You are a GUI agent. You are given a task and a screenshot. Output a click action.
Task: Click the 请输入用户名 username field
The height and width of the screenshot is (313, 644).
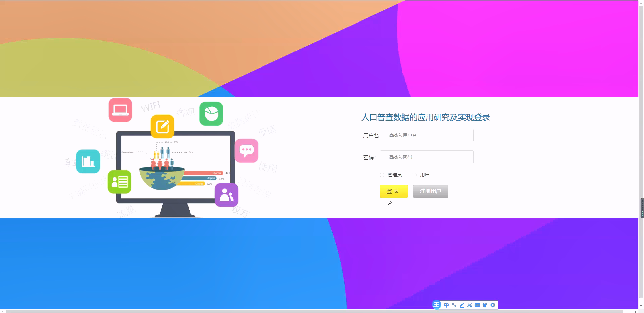(426, 135)
